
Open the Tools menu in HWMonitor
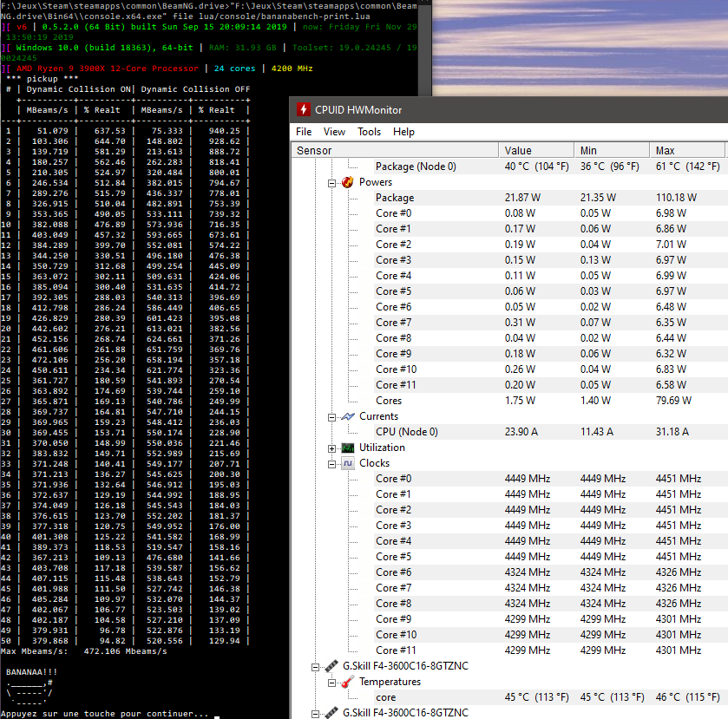click(369, 132)
